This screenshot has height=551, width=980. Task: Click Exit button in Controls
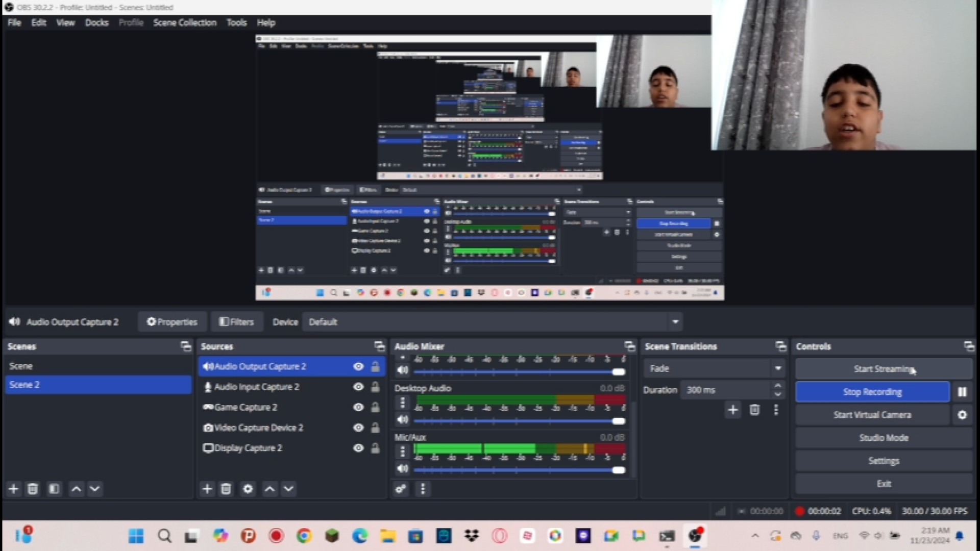884,484
